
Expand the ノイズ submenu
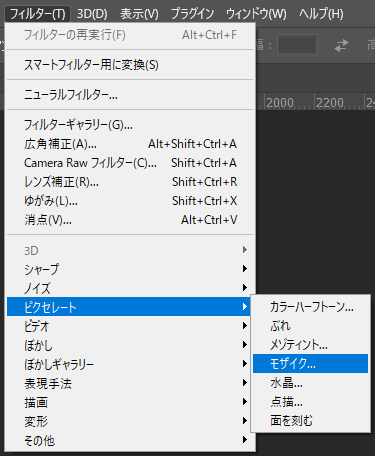[x=130, y=288]
